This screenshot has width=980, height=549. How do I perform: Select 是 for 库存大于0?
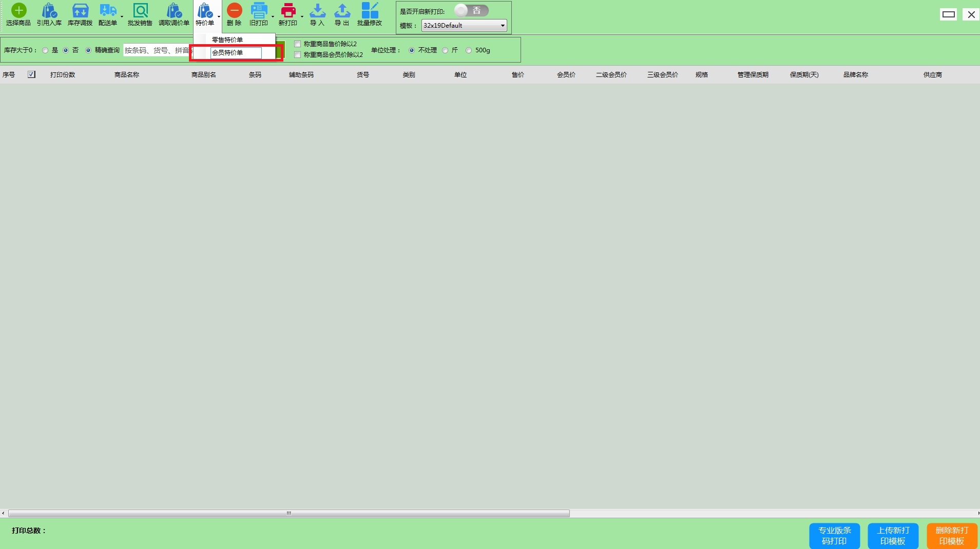tap(46, 50)
